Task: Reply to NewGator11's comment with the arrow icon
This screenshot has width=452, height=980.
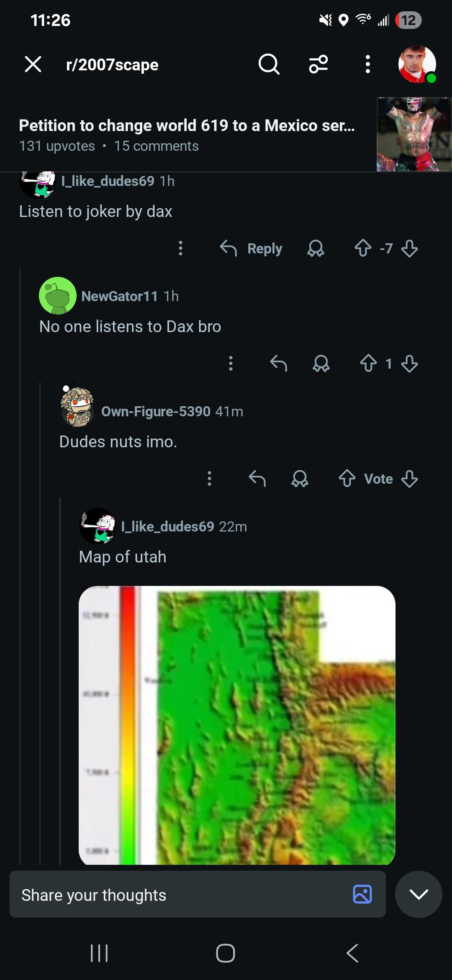Action: 278,364
